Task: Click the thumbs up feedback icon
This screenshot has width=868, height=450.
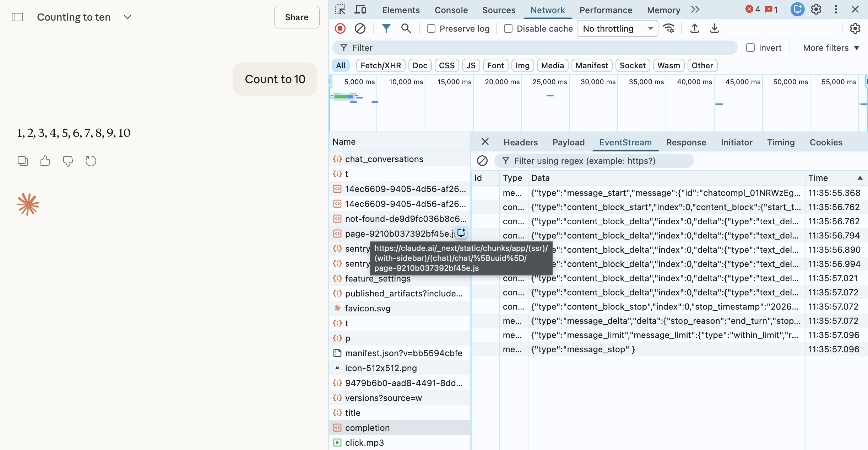Action: point(45,161)
